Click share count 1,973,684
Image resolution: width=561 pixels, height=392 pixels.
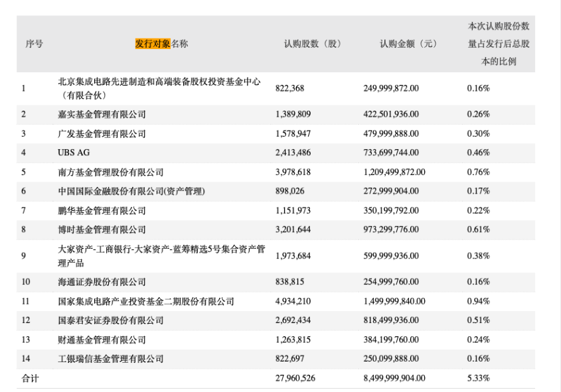coord(293,256)
